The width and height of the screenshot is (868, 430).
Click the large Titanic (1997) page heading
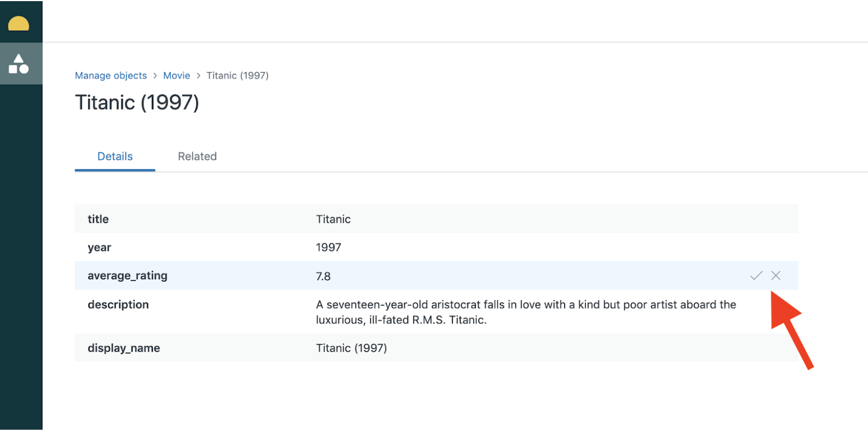137,103
